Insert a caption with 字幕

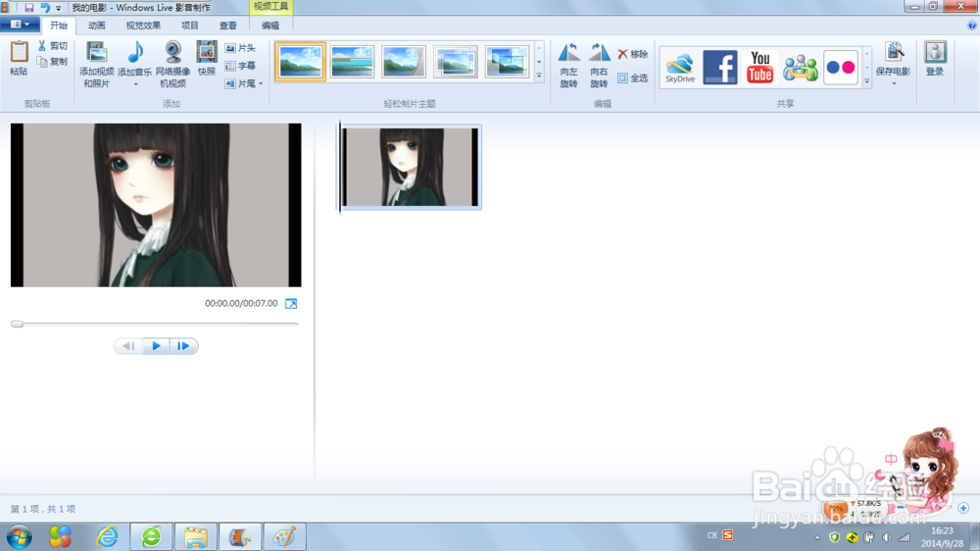coord(240,66)
